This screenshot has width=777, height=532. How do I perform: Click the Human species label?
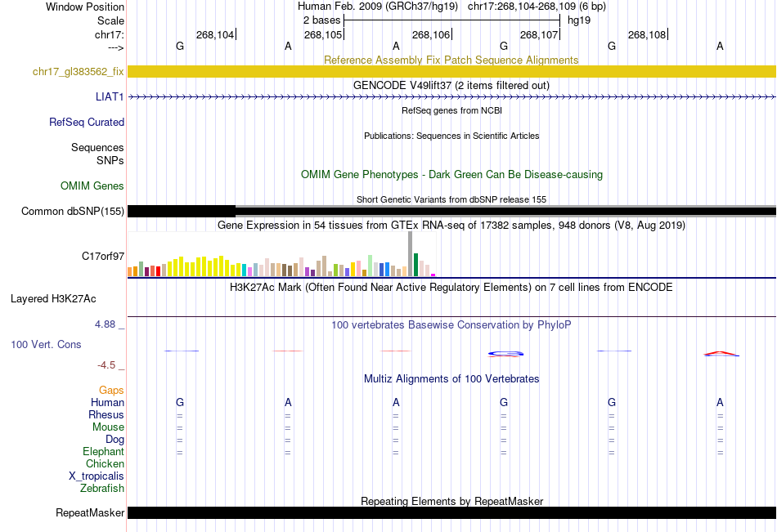pyautogui.click(x=107, y=402)
